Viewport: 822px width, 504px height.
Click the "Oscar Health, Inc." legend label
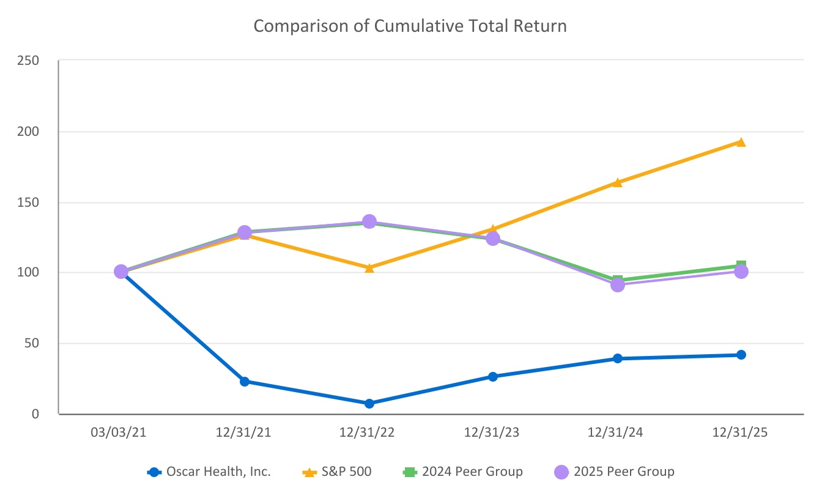click(218, 472)
